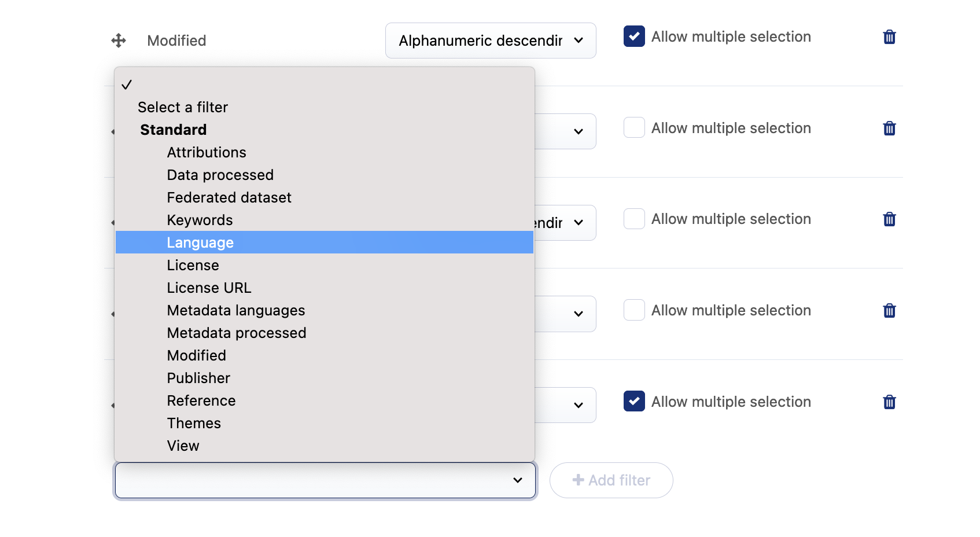The width and height of the screenshot is (980, 537).
Task: Open the second row sort dropdown
Action: click(565, 131)
